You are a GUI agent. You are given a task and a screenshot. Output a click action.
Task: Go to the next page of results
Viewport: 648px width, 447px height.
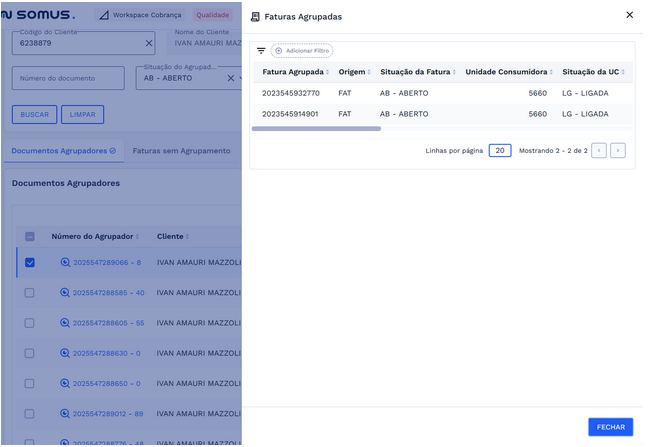[618, 151]
